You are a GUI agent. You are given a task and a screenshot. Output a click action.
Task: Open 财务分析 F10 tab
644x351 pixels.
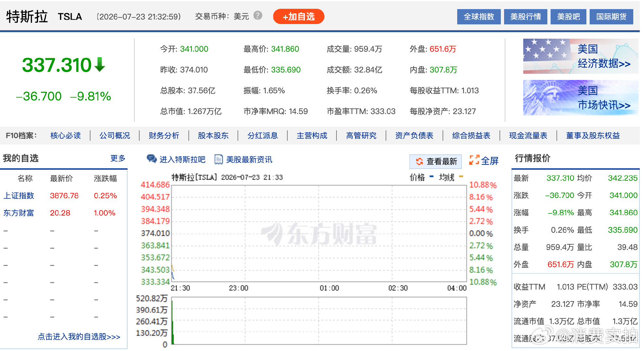[164, 136]
